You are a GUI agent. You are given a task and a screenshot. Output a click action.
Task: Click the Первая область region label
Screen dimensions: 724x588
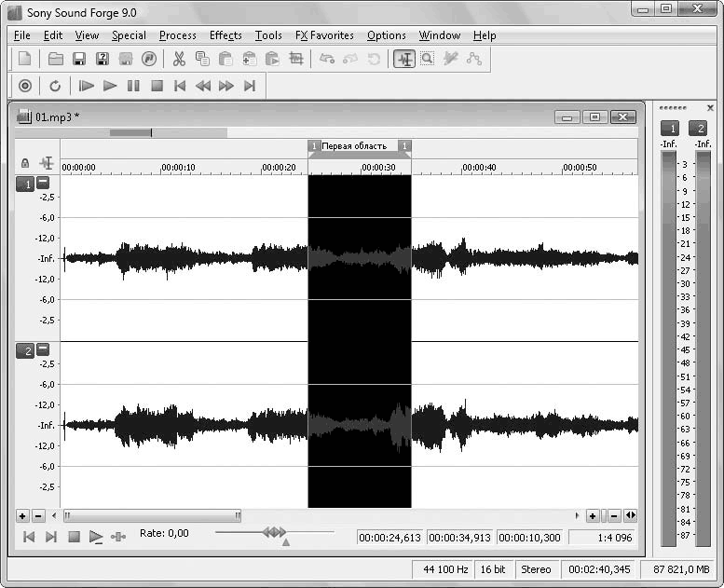pos(354,146)
